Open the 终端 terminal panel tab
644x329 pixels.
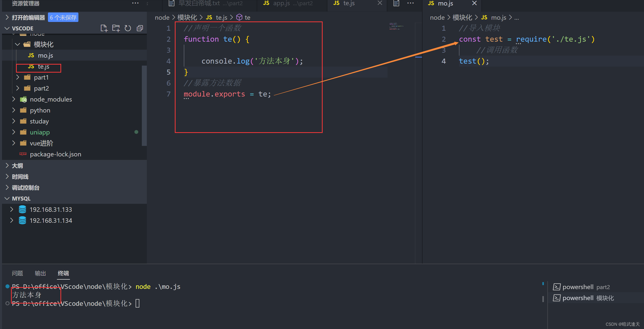(x=63, y=273)
